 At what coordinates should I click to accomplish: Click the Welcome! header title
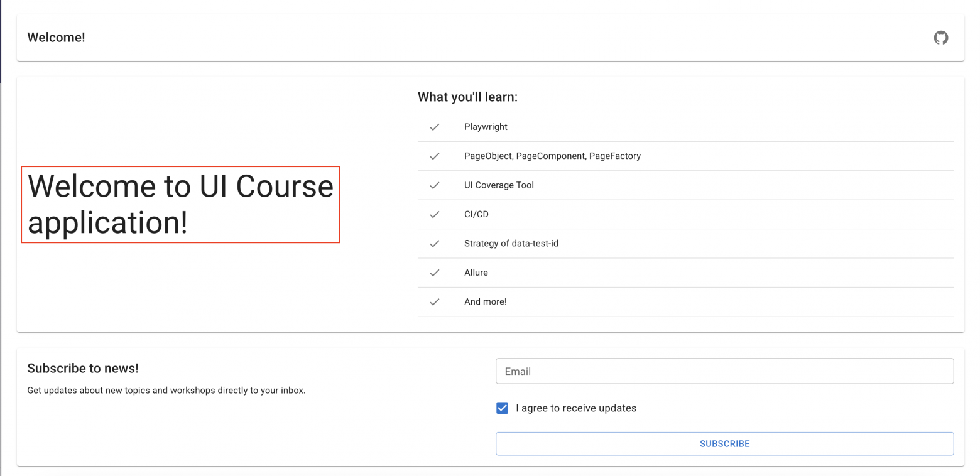56,38
